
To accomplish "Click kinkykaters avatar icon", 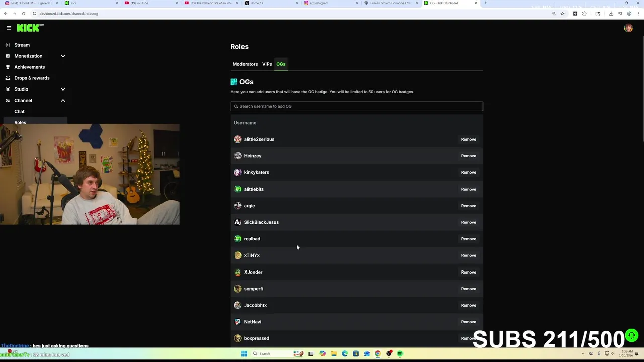I will 238,172.
